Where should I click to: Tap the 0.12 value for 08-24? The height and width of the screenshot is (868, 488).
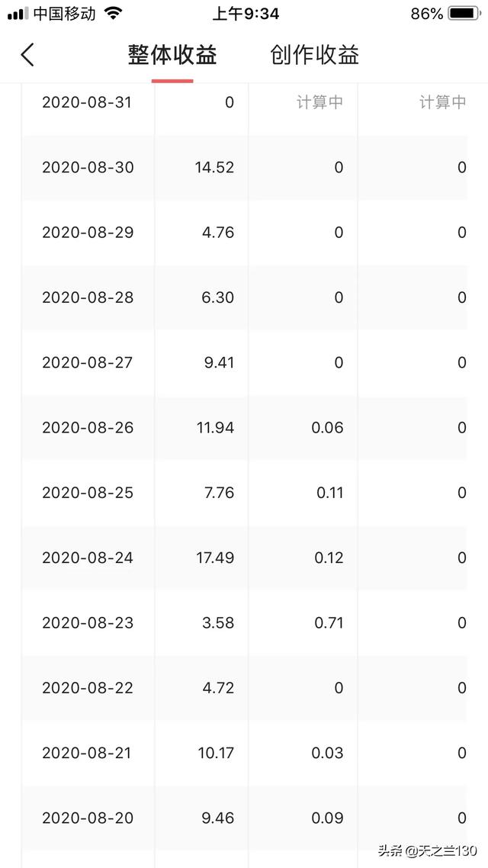pos(329,558)
